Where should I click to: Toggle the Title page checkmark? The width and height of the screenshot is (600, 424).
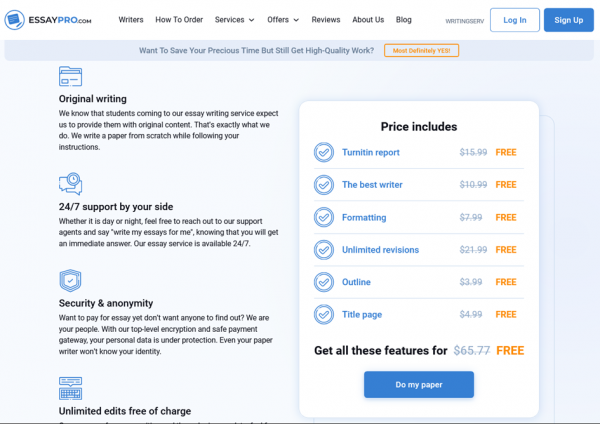coord(324,314)
